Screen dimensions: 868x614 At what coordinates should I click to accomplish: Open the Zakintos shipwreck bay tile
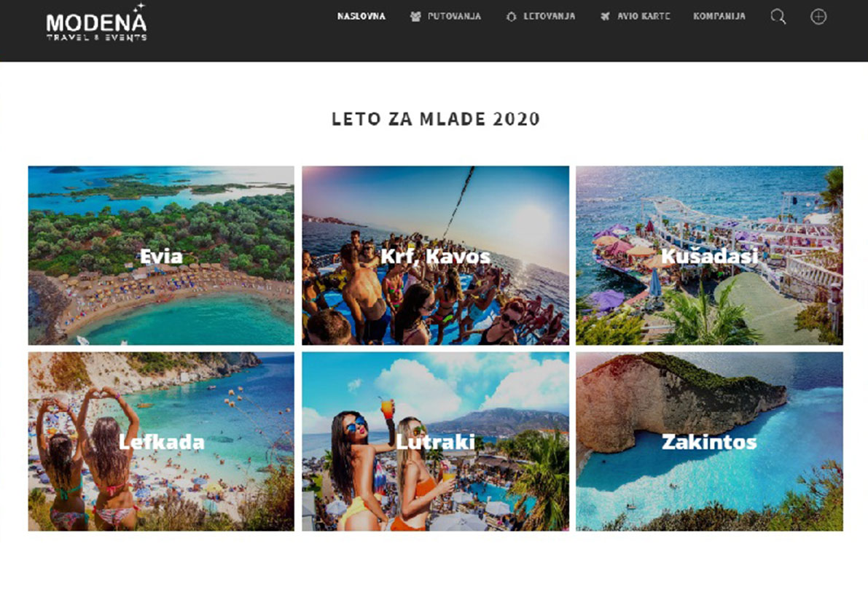pos(709,441)
